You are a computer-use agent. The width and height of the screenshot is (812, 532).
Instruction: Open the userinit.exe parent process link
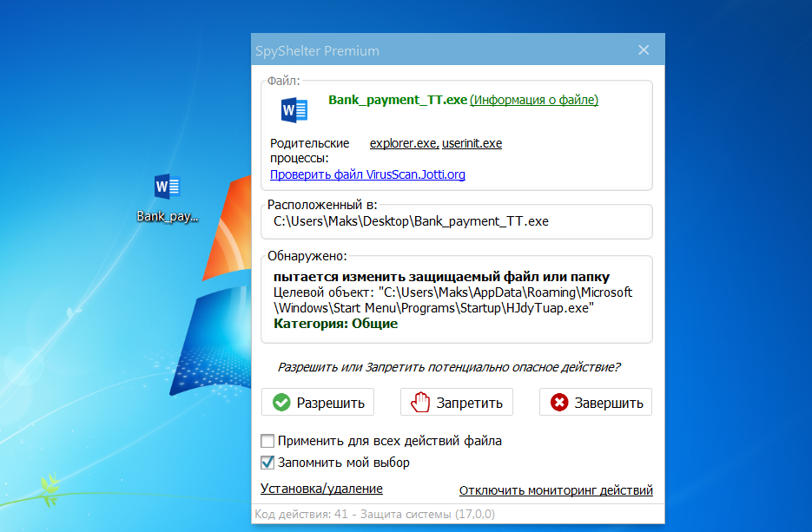472,143
